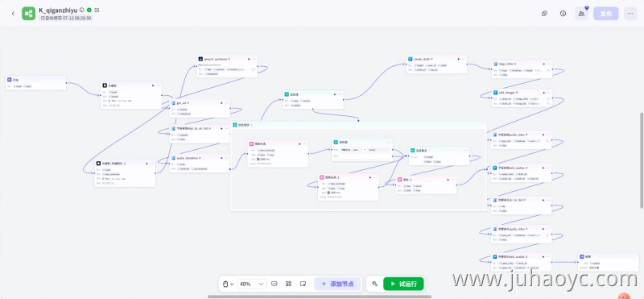Screen dimensions: 644x299
Task: Edit the workflow name with pencil icon
Action: click(x=97, y=10)
